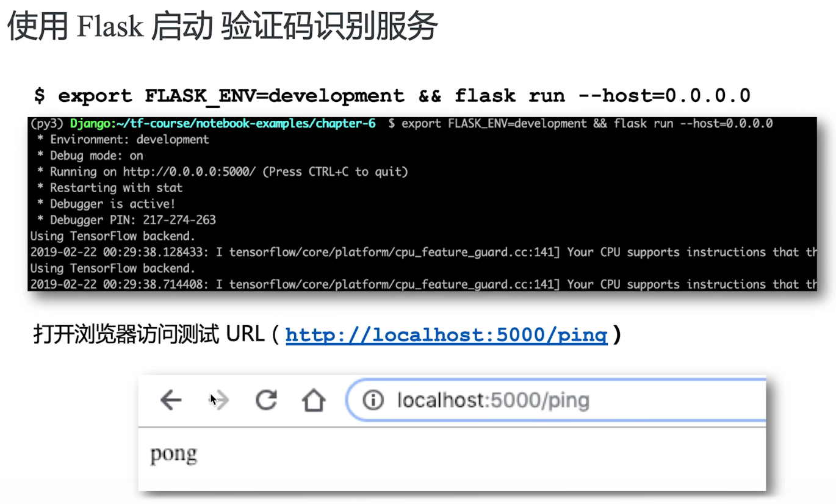
Task: Click the '* Restarting with stat' line
Action: [110, 188]
